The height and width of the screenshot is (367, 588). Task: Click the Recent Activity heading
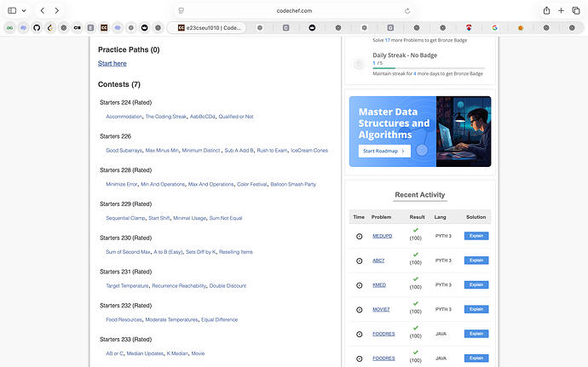419,195
